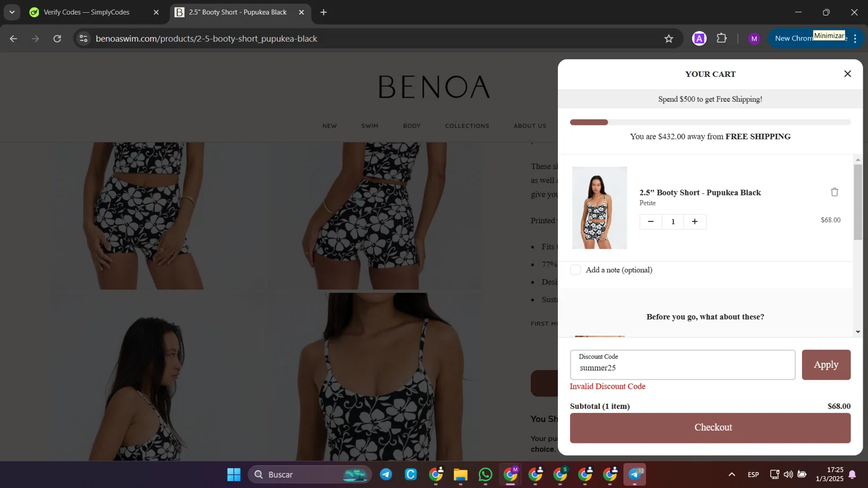
Task: Open the tab search dropdown
Action: 12,12
